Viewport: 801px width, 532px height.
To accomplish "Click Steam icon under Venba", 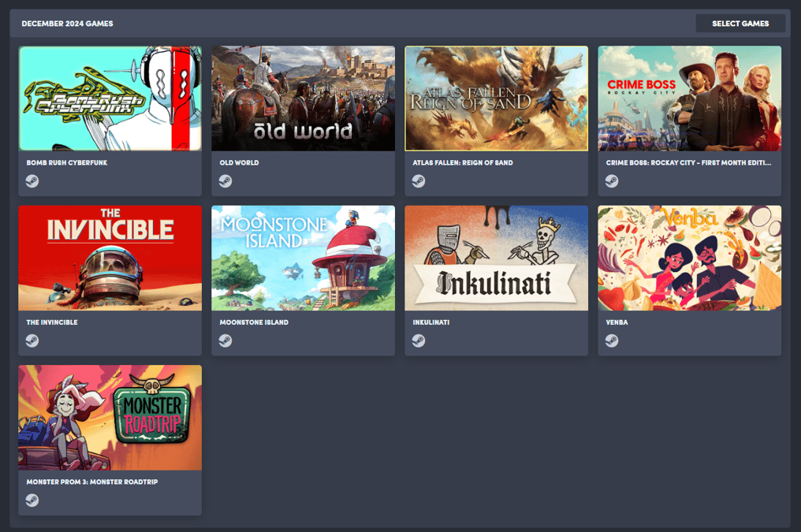I will point(612,340).
